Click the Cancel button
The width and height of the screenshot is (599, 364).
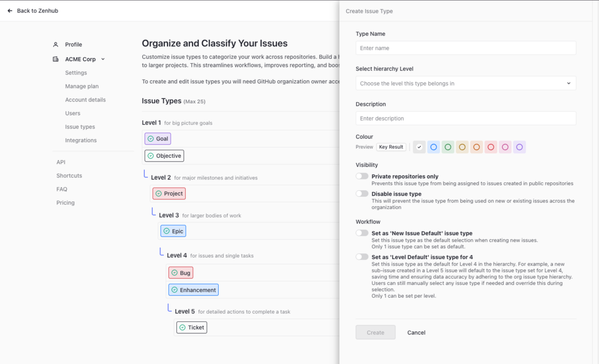[416, 332]
